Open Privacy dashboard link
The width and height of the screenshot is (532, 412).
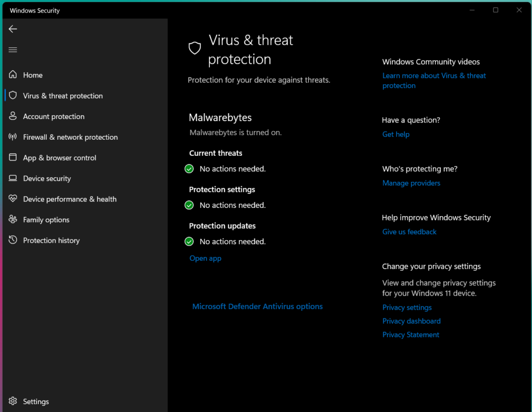[x=411, y=321]
